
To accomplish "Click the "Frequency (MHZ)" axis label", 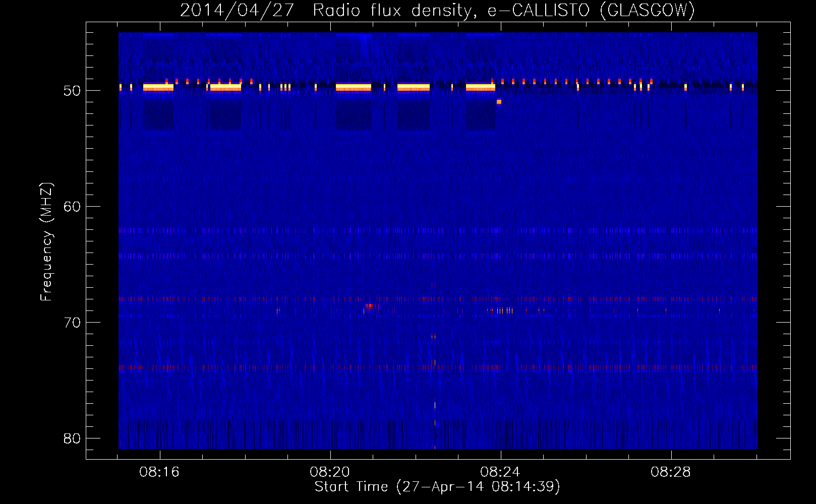I will pyautogui.click(x=46, y=242).
